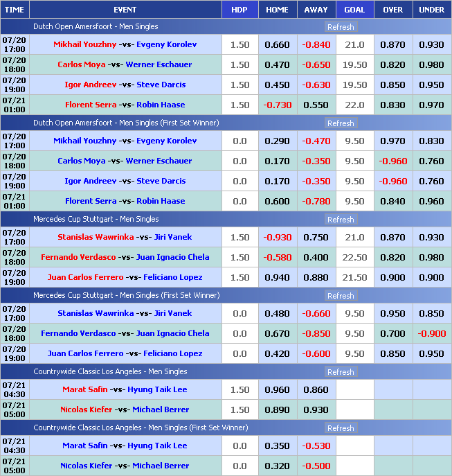This screenshot has height=476, width=452.
Task: Select away odds -0.530 for Safin first set
Action: click(316, 446)
